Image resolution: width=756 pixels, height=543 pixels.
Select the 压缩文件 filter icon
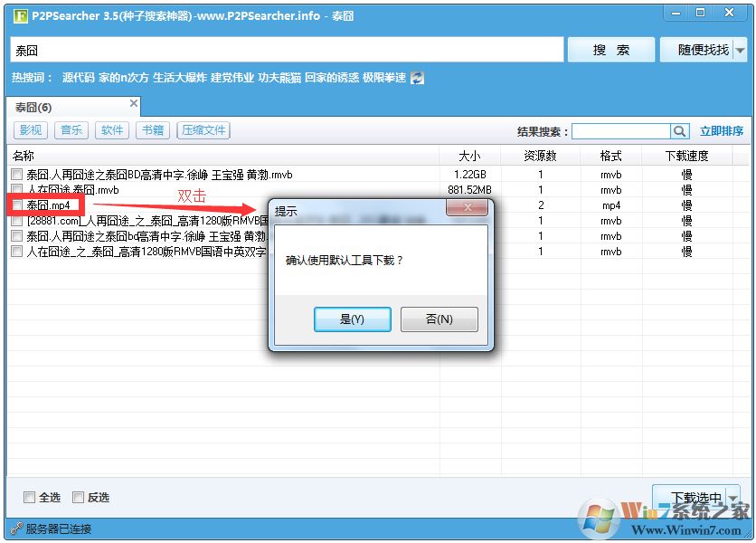pyautogui.click(x=203, y=130)
